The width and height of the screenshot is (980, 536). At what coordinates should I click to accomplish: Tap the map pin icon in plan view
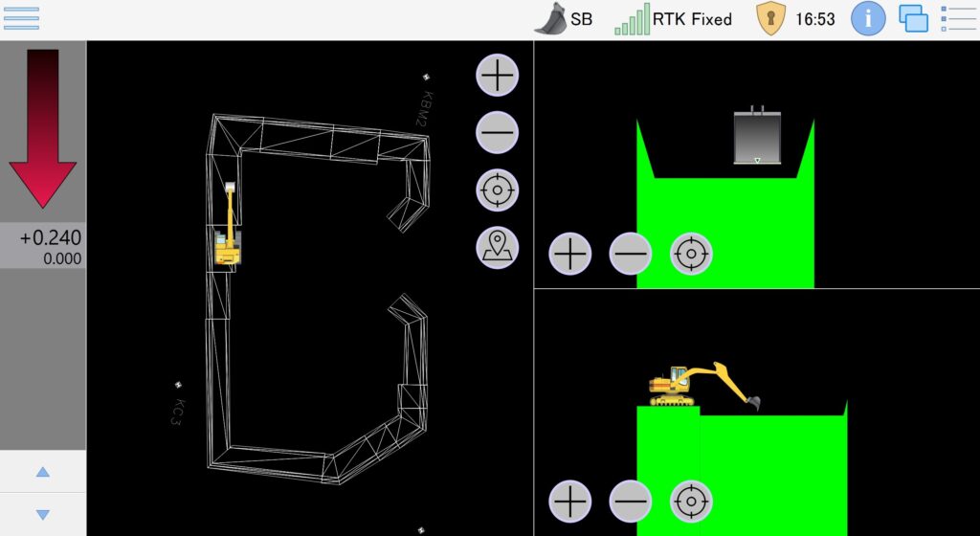point(498,247)
